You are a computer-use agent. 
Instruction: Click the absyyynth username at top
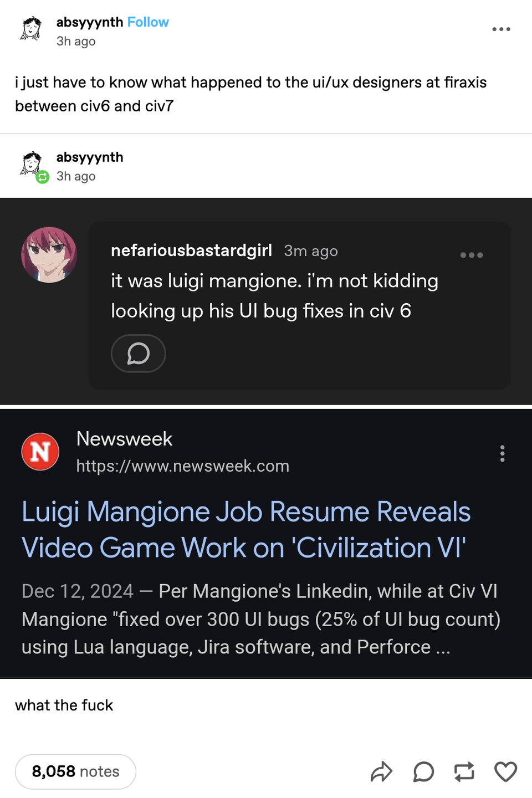click(x=89, y=22)
